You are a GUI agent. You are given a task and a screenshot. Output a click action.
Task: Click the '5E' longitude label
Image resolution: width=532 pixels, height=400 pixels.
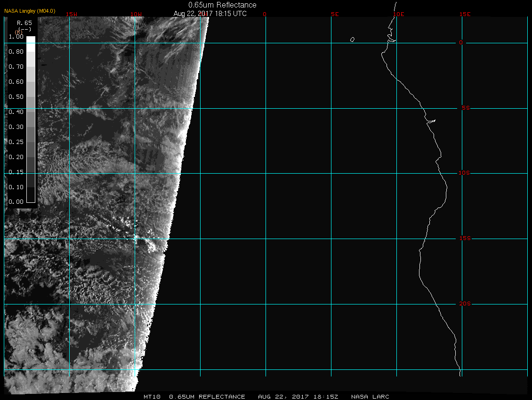point(335,14)
